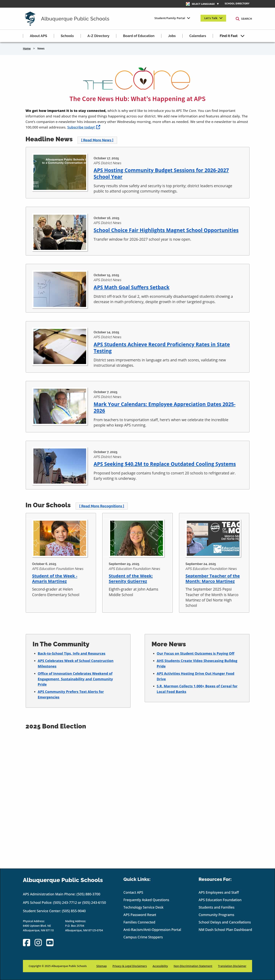
Task: Click Contact APS footer link
Action: tap(133, 893)
